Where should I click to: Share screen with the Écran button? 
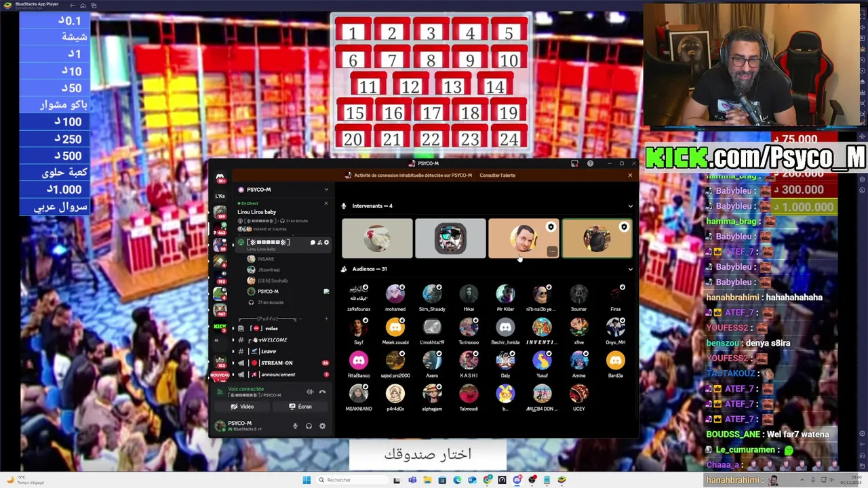click(x=300, y=407)
